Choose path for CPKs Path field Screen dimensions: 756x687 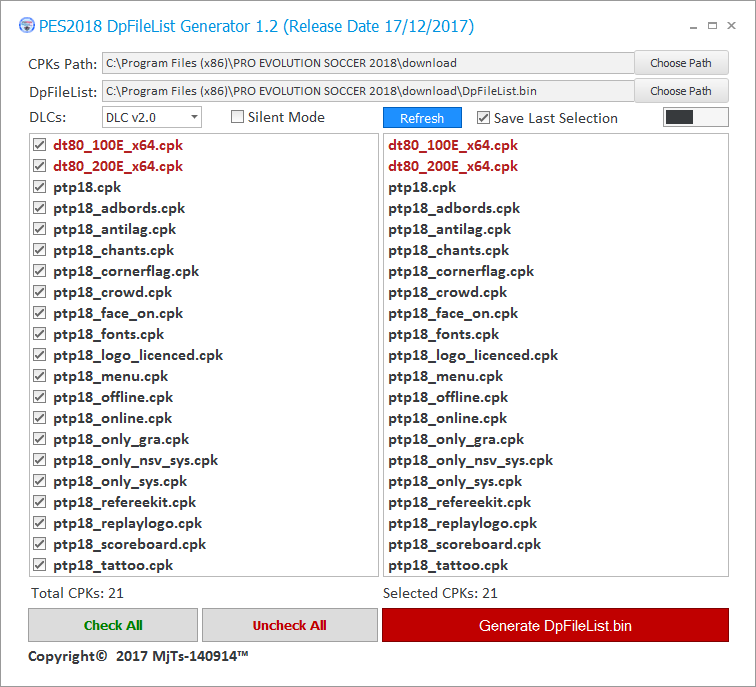(x=681, y=63)
